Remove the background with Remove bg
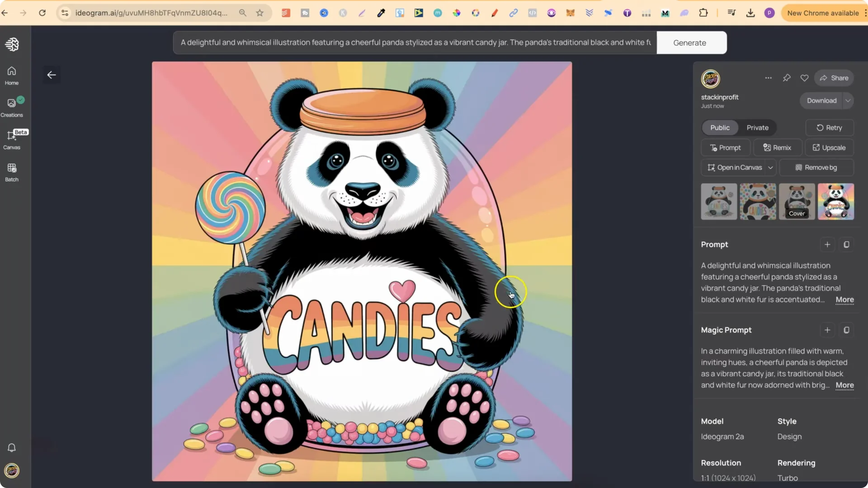This screenshot has width=868, height=488. point(816,167)
